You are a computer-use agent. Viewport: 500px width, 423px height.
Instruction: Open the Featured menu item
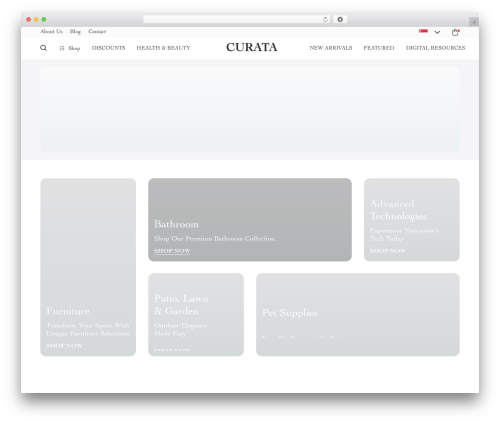point(379,48)
